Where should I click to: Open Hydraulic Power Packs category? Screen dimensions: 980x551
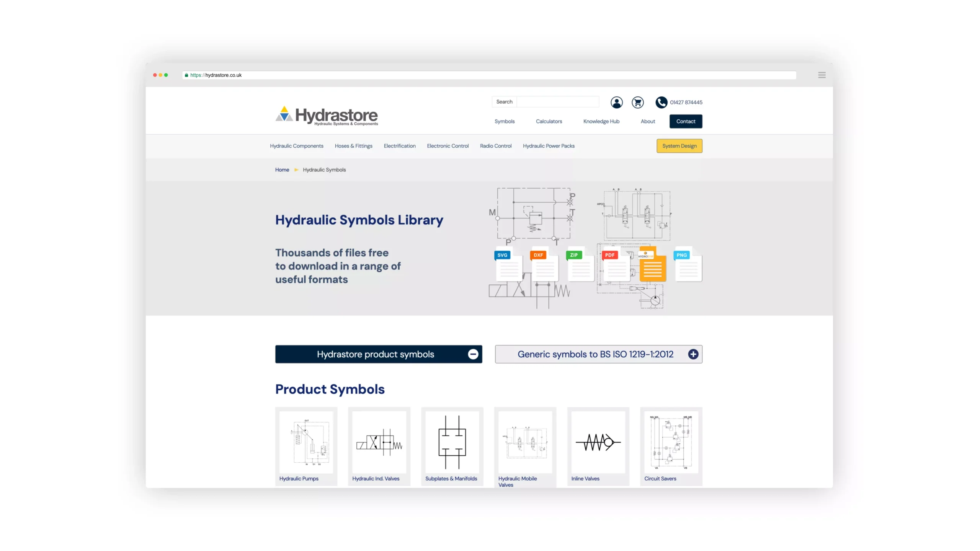tap(549, 146)
